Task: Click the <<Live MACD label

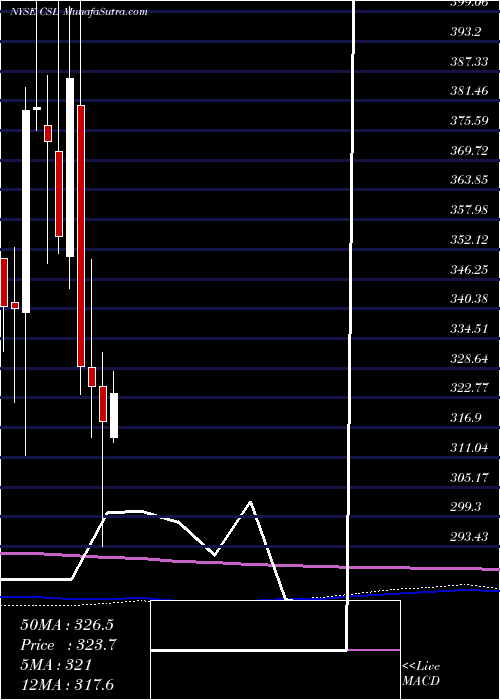Action: pos(421,674)
